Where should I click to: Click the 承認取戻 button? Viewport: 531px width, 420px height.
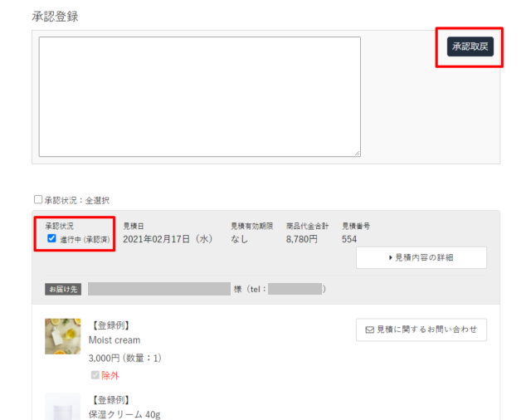[x=470, y=46]
